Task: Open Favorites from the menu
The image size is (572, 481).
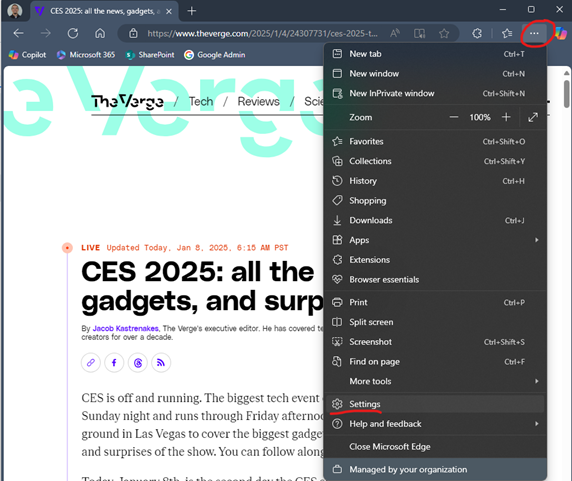Action: click(435, 141)
